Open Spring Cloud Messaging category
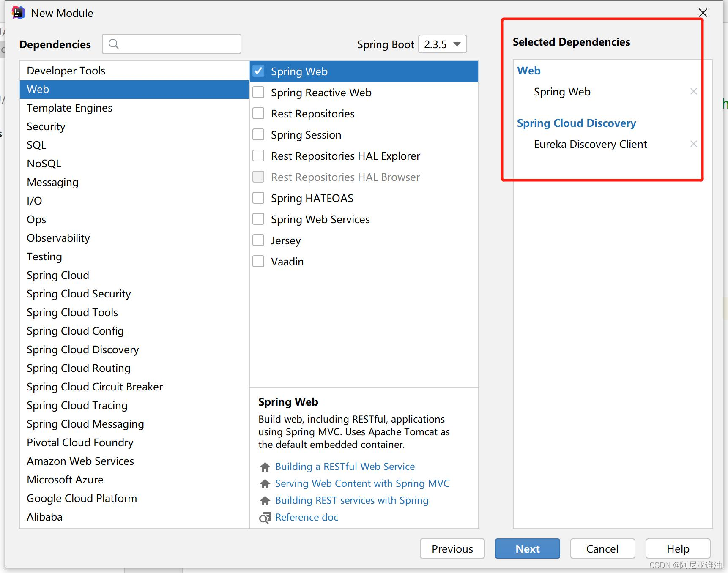The height and width of the screenshot is (573, 728). coord(134,424)
